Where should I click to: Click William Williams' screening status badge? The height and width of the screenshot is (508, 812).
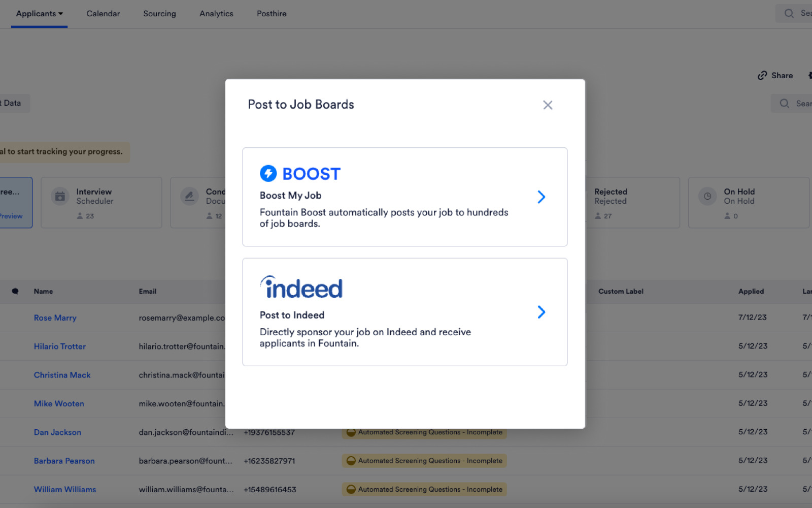pos(424,489)
